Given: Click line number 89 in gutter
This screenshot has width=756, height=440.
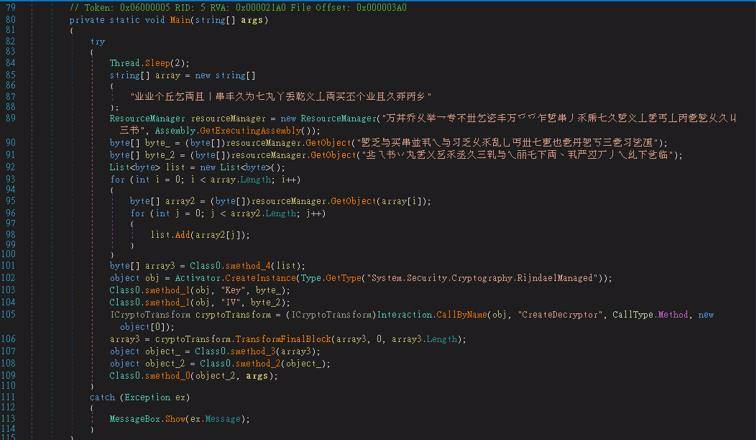Looking at the screenshot, I should (x=10, y=119).
